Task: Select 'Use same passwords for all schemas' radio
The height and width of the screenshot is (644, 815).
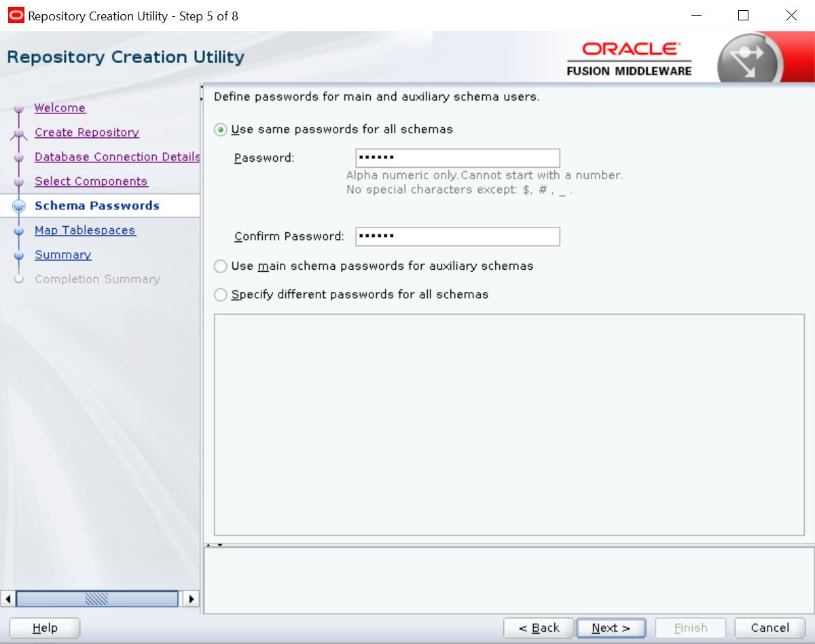Action: (221, 129)
